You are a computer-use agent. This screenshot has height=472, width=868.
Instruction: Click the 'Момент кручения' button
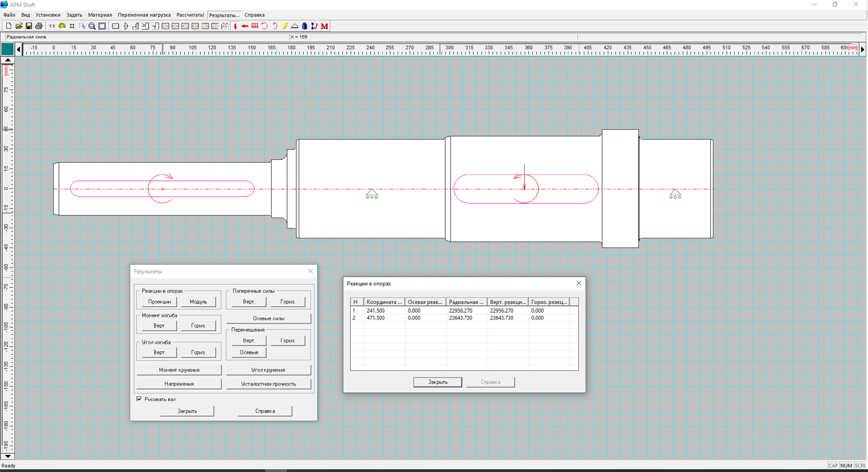pos(179,370)
